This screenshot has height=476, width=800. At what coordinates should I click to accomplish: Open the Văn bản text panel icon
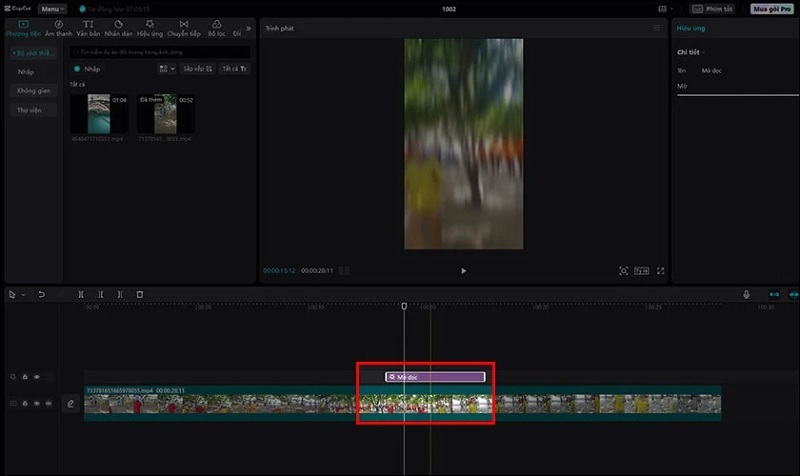coord(89,27)
